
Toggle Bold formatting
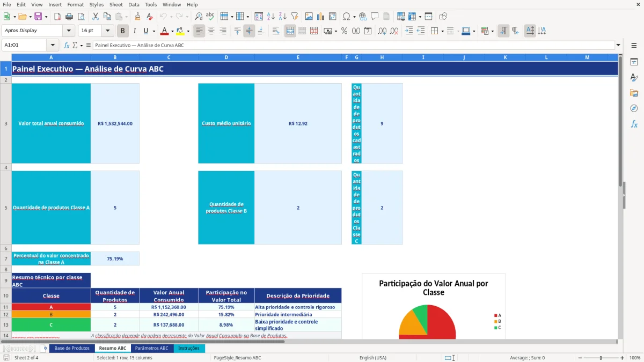click(x=123, y=31)
